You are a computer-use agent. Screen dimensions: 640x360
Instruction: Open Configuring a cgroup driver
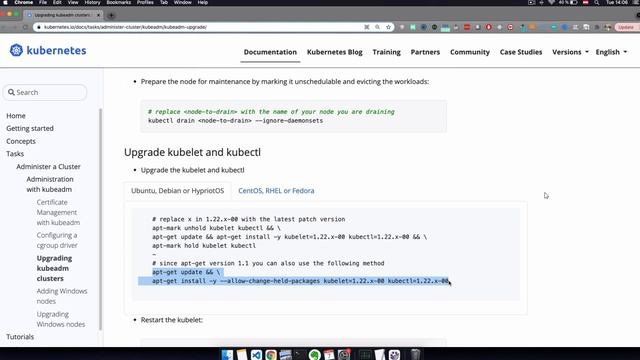(x=57, y=240)
